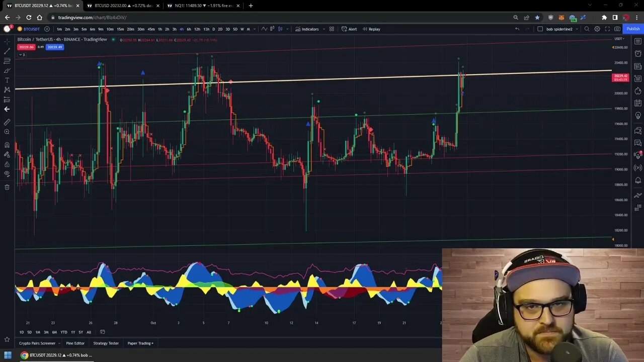This screenshot has height=362, width=644.
Task: Open Crypto Pairs Screener tab
Action: tap(37, 343)
